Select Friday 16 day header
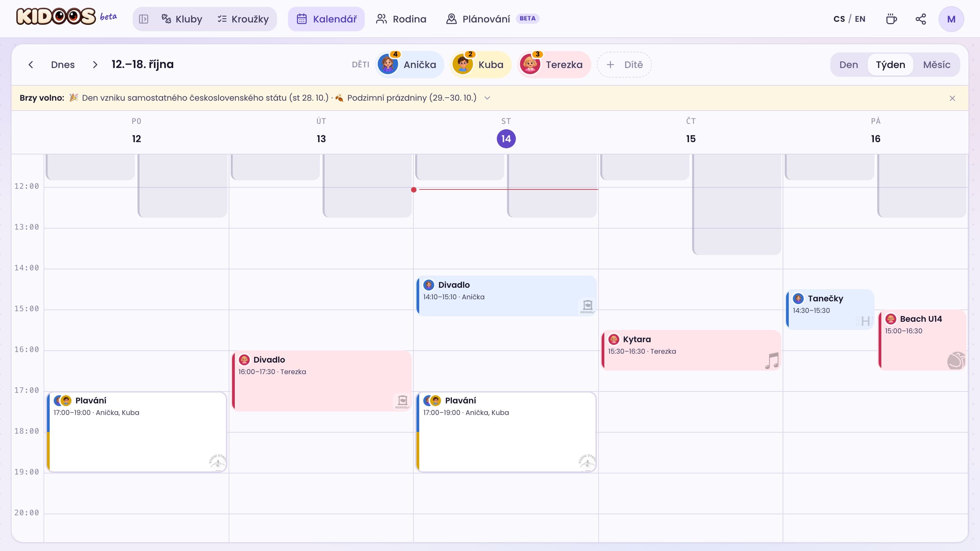 [876, 131]
